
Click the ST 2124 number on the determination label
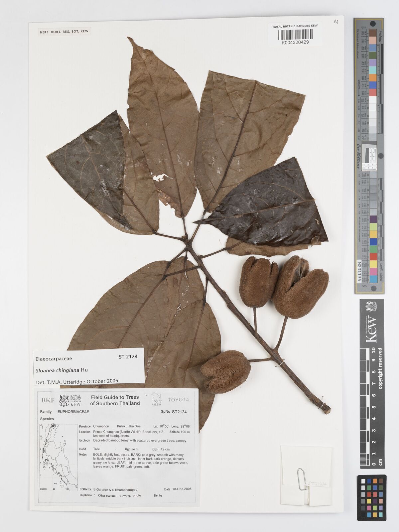tap(128, 357)
